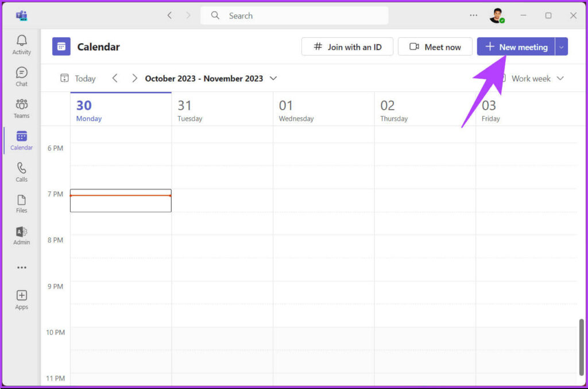Select Monday 30 column header

coord(121,110)
